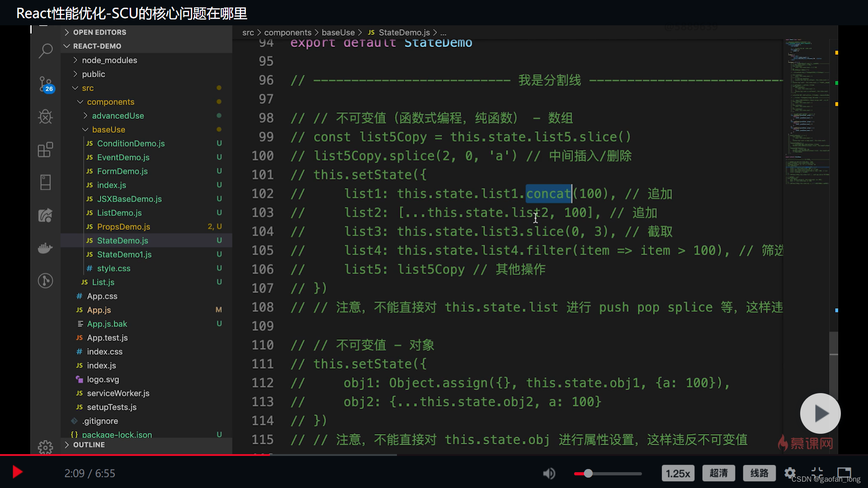The height and width of the screenshot is (488, 868).
Task: Click the video player settings gear
Action: coord(790,473)
